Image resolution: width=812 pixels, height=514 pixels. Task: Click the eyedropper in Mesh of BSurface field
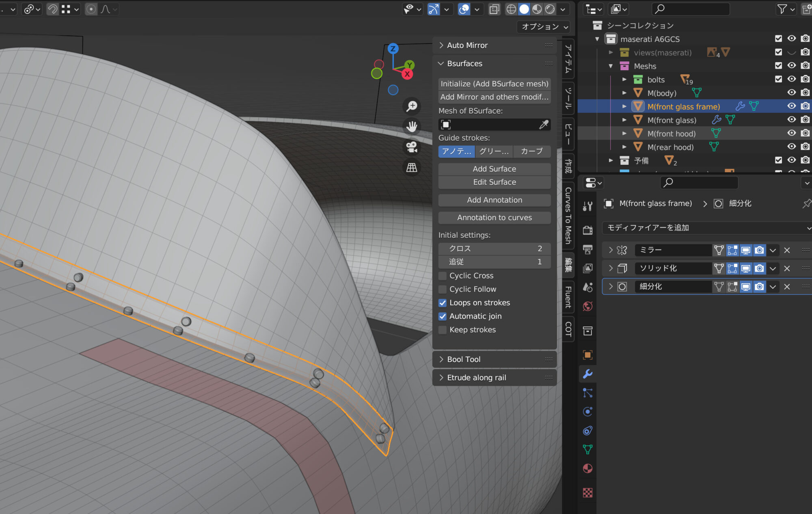544,125
